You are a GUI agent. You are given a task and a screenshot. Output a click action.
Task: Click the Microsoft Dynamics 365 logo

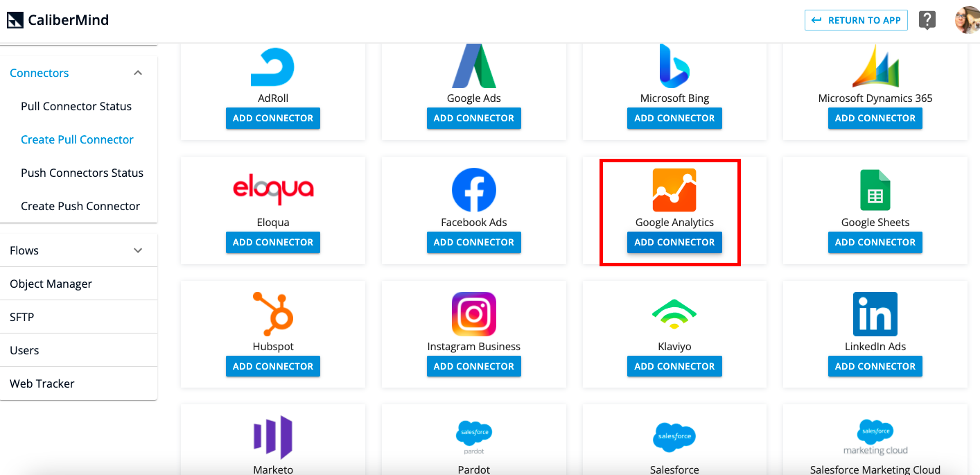(875, 66)
